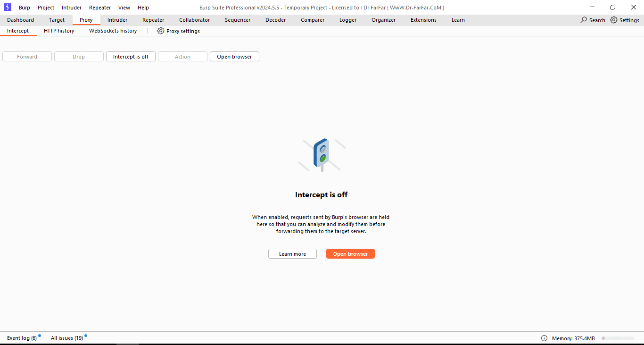
Task: Restore down the Burp Suite window
Action: coord(613,7)
